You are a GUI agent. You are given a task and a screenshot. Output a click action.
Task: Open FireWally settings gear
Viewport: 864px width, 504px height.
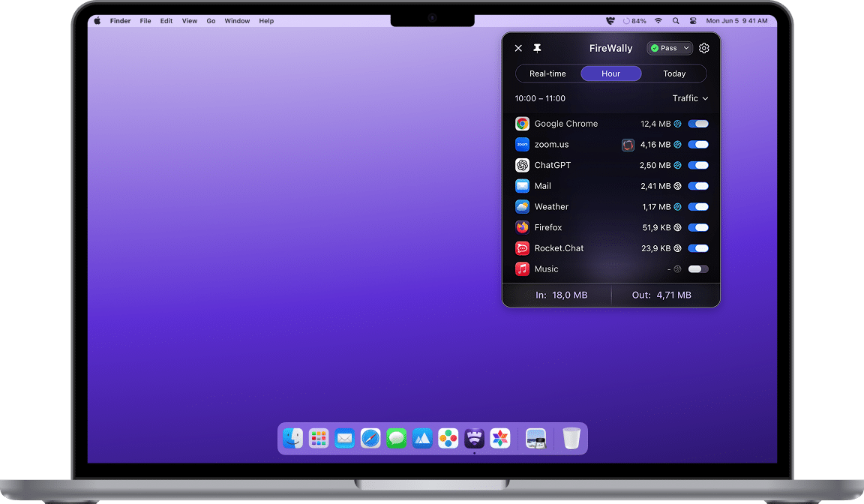pyautogui.click(x=703, y=49)
